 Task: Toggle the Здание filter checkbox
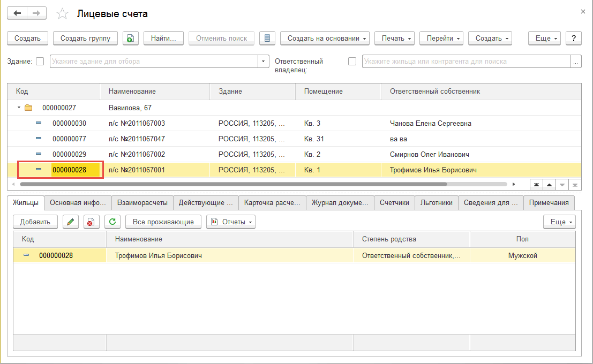point(40,62)
